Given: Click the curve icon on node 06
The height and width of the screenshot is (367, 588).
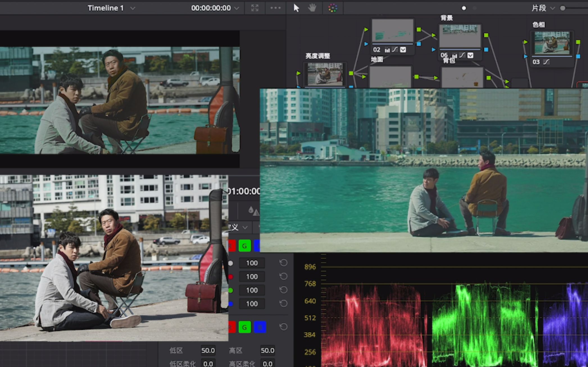Looking at the screenshot, I should pyautogui.click(x=462, y=55).
